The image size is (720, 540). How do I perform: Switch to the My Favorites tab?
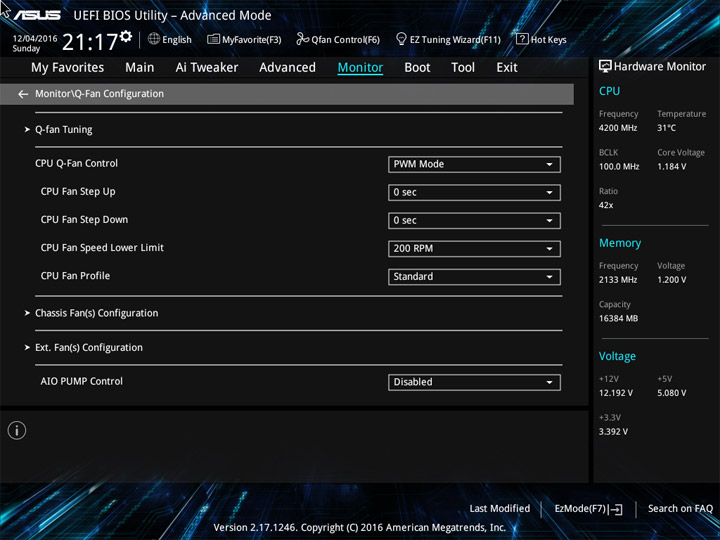[68, 68]
